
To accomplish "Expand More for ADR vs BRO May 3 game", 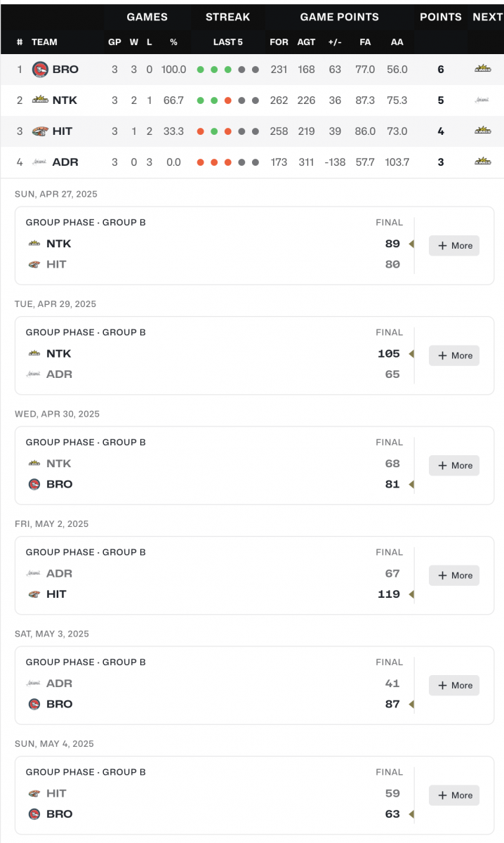I will pos(454,685).
